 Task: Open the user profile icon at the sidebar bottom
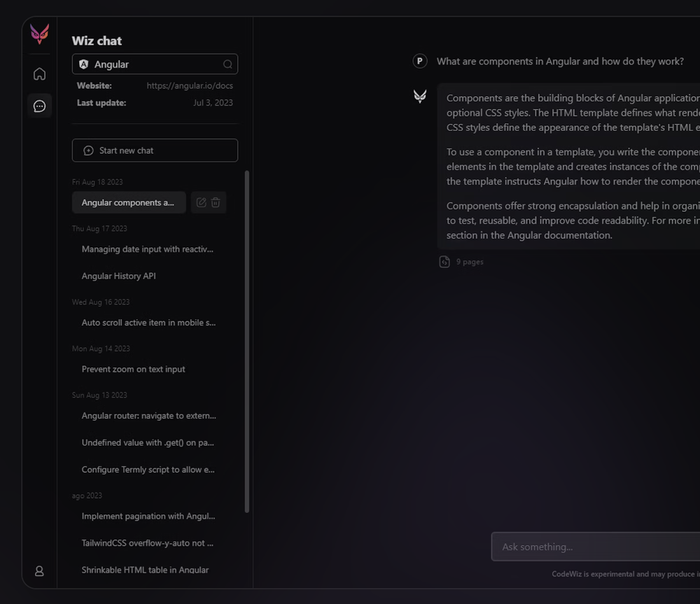(x=39, y=571)
